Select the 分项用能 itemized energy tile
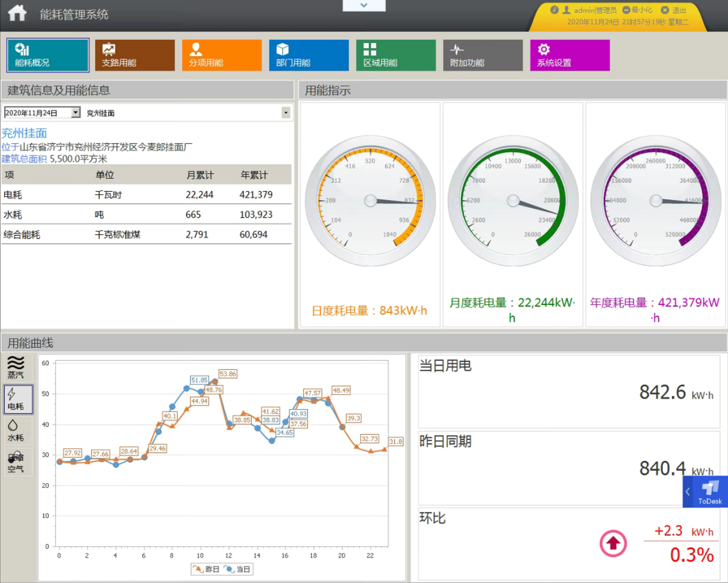This screenshot has width=728, height=583. click(222, 55)
